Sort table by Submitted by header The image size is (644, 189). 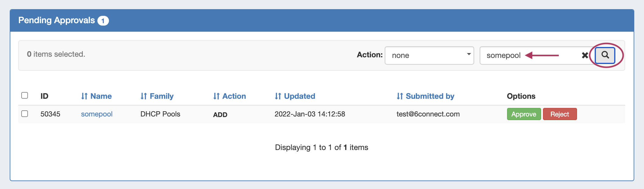[x=430, y=96]
